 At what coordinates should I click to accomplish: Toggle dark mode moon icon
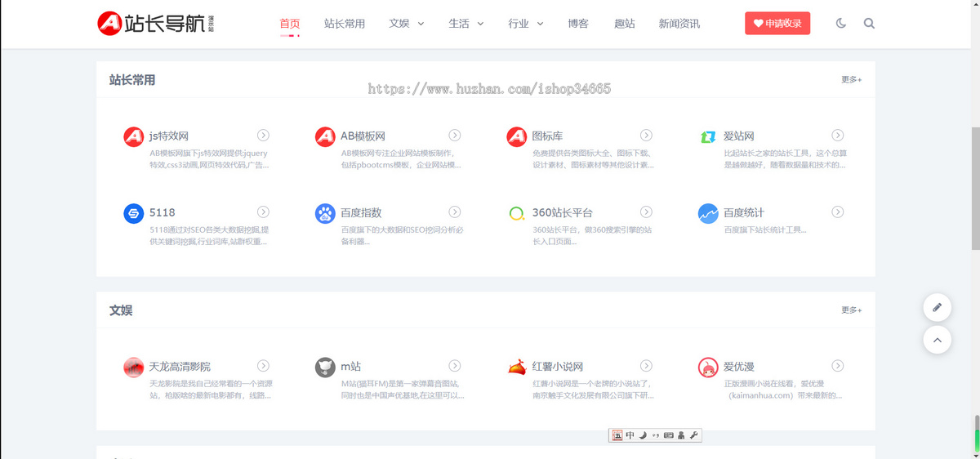(841, 24)
